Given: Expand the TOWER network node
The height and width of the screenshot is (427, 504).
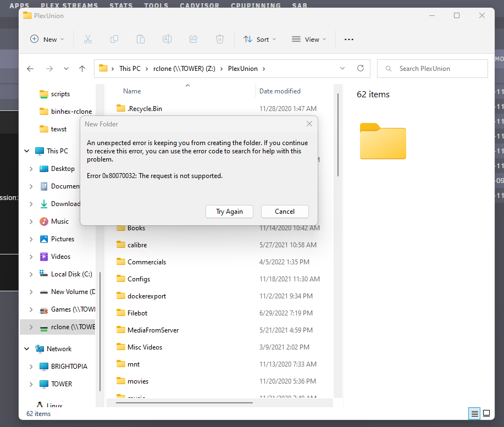Looking at the screenshot, I should click(31, 384).
